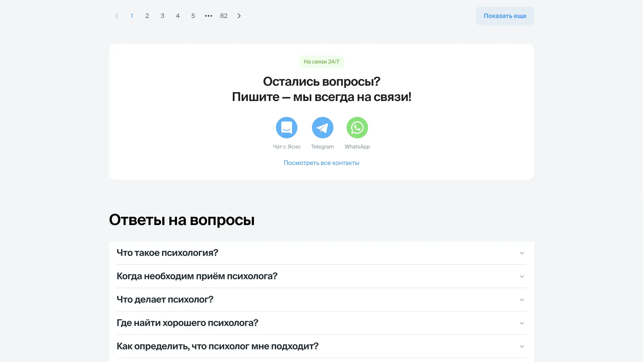Select page 5 in pagination

pos(193,16)
